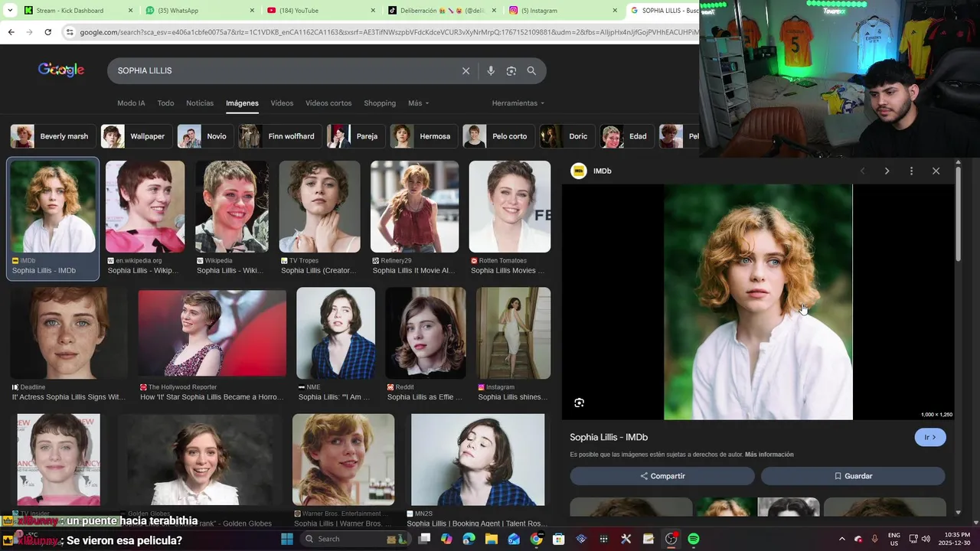Clear the Google search box text

click(x=465, y=70)
